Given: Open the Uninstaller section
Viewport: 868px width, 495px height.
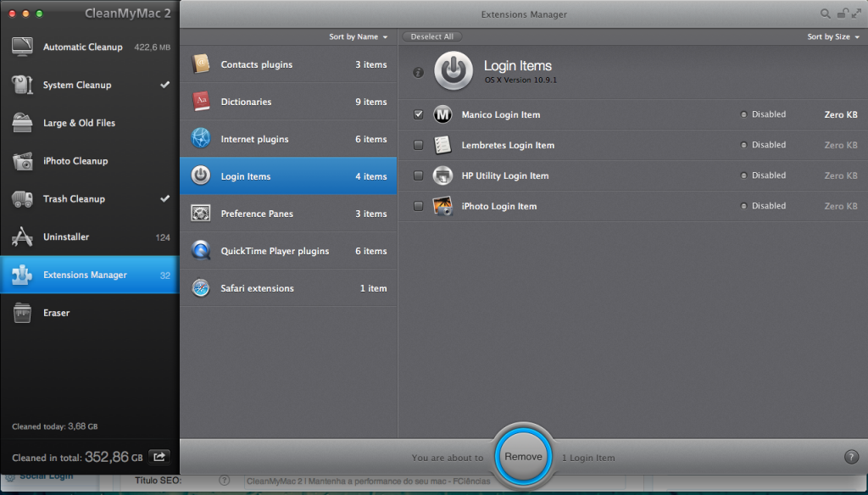Looking at the screenshot, I should click(90, 237).
